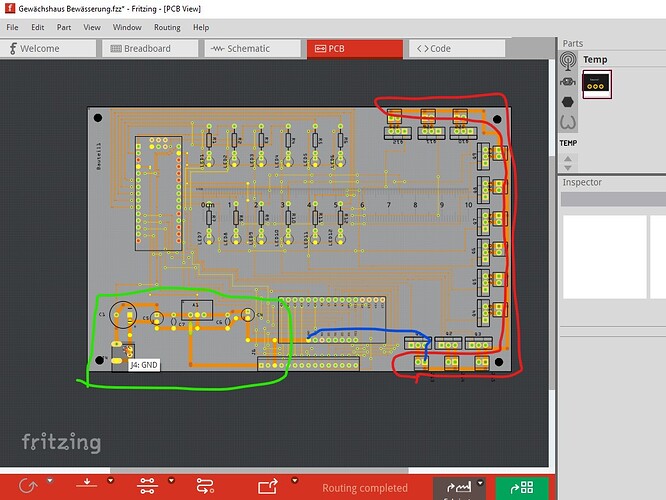Click the View from Below layer icon
The width and height of the screenshot is (666, 500).
[x=87, y=483]
